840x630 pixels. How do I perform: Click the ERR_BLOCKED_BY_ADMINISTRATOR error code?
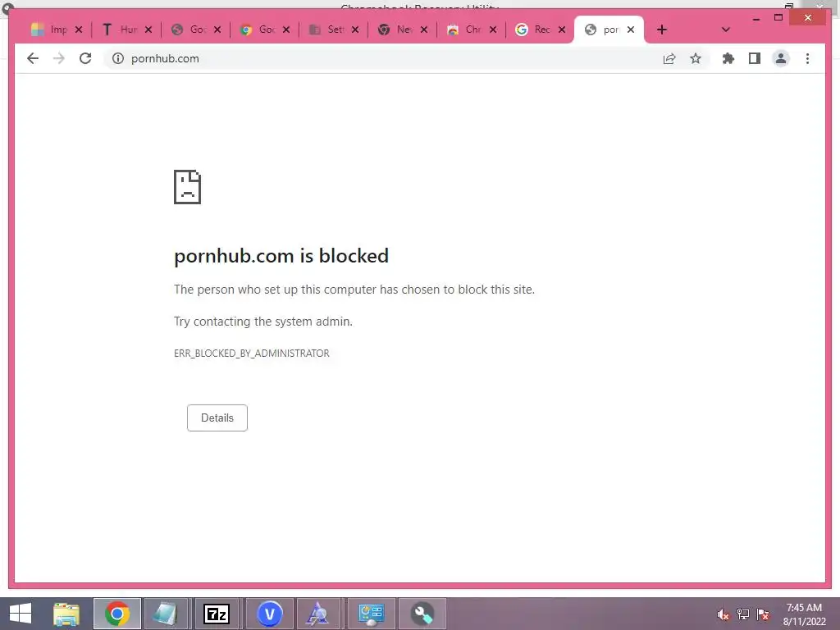click(252, 354)
